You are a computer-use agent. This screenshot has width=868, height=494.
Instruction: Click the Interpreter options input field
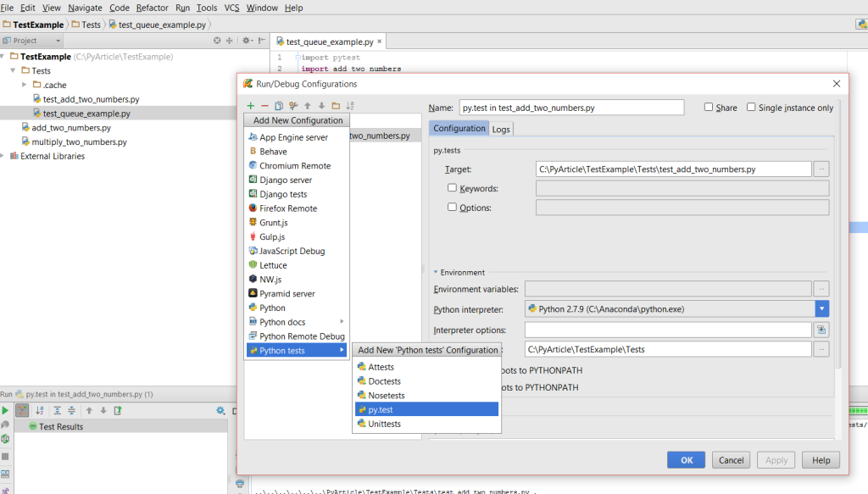(x=668, y=330)
